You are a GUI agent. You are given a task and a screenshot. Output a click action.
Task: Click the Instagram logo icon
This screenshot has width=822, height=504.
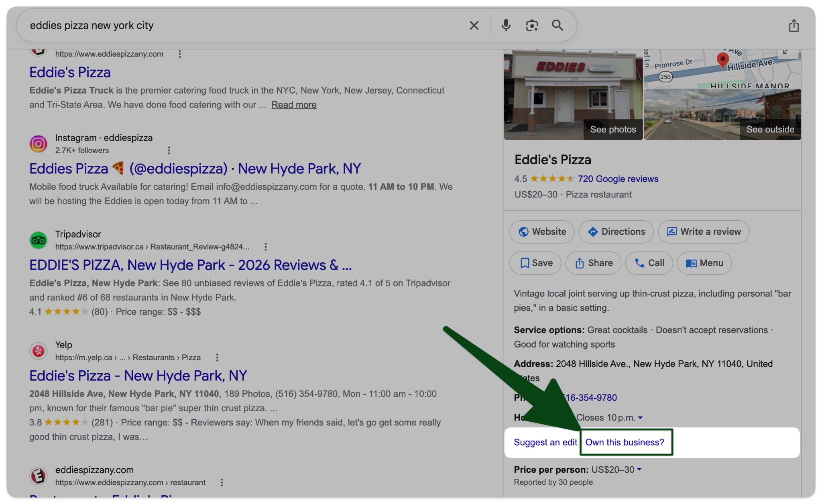click(39, 144)
